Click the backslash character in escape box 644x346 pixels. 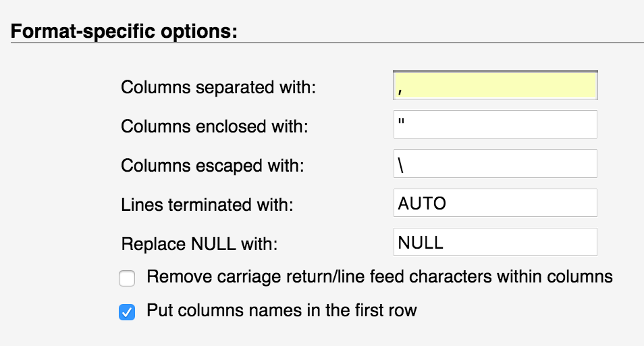click(x=401, y=165)
